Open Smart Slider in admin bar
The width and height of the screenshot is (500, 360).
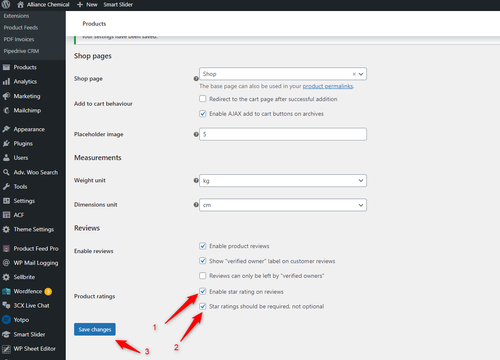click(x=118, y=5)
